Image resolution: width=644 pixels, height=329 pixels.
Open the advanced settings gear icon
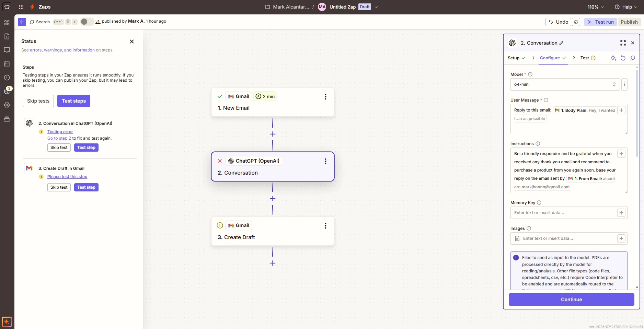(x=7, y=105)
